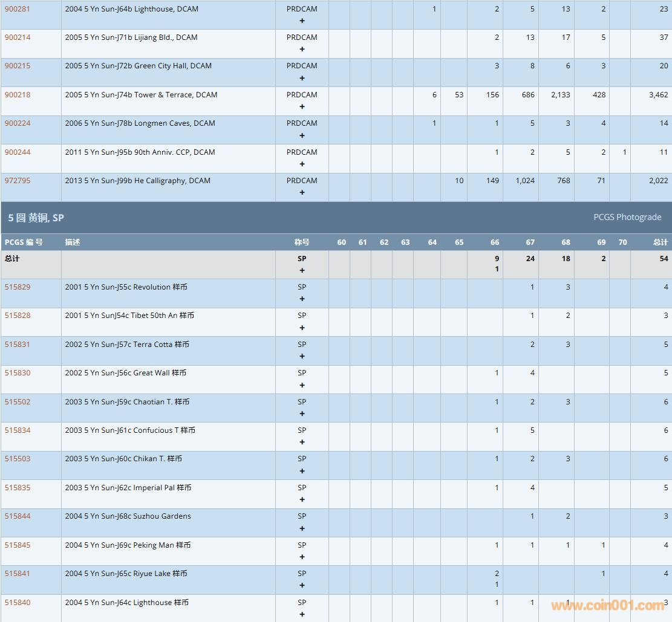Open PCGS number 515831 Terra Cotta

click(18, 345)
